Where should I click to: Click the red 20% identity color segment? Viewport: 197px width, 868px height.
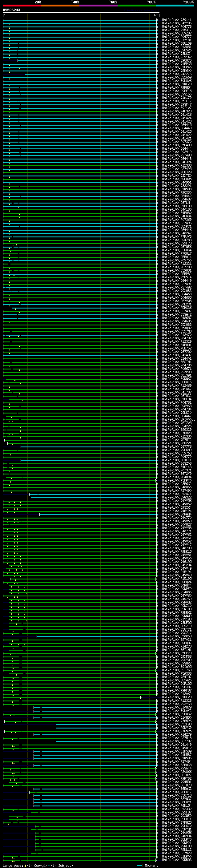[x=22, y=6]
